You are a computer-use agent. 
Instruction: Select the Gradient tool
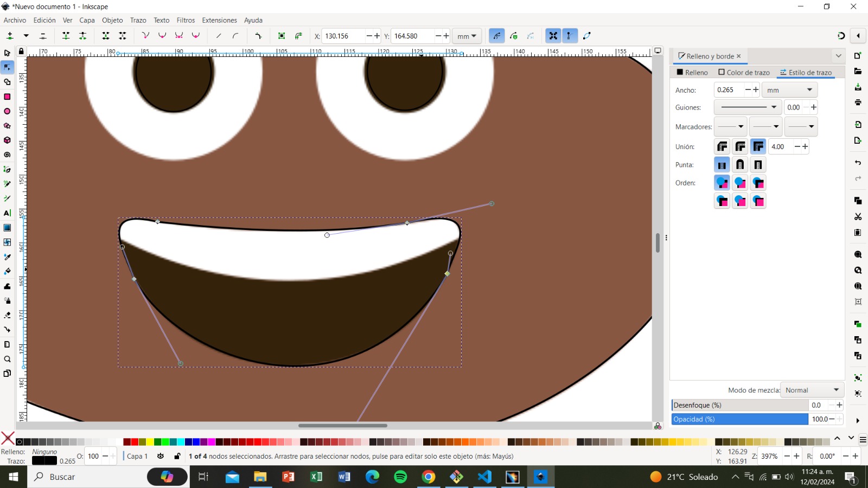(x=7, y=228)
